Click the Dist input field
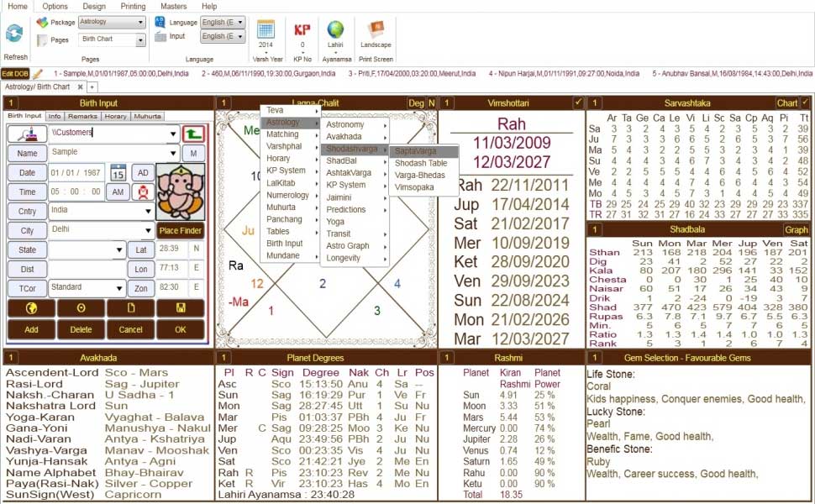Image resolution: width=815 pixels, height=504 pixels. point(87,269)
